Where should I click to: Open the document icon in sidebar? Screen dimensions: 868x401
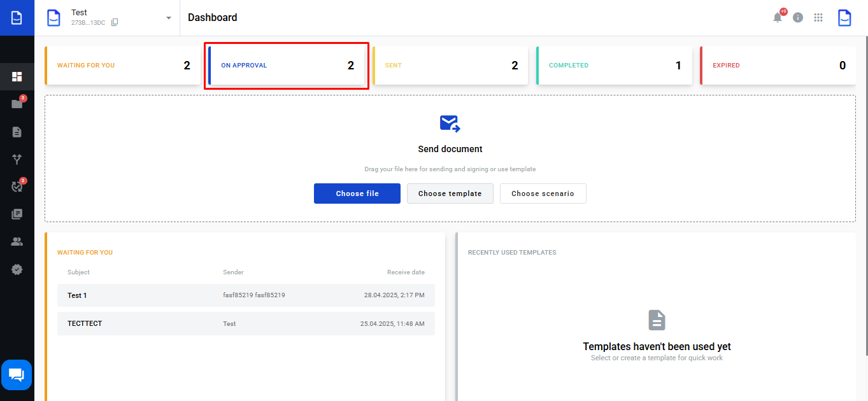pyautogui.click(x=17, y=132)
